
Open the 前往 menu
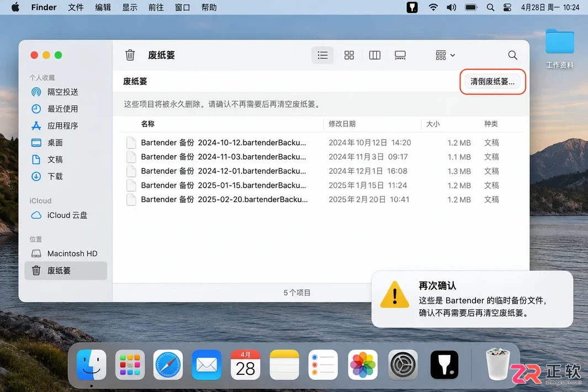[156, 7]
